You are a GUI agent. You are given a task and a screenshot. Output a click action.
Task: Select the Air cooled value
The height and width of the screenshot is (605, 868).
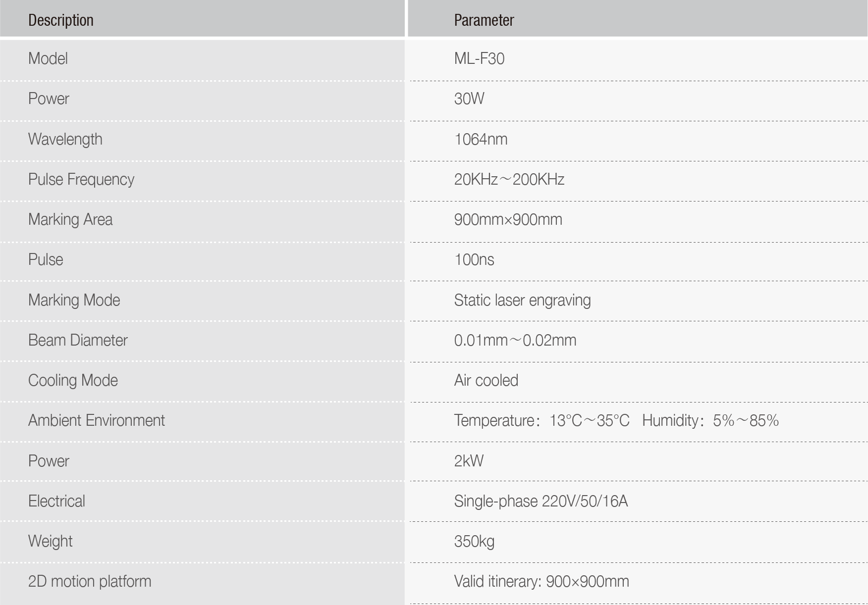tap(486, 380)
